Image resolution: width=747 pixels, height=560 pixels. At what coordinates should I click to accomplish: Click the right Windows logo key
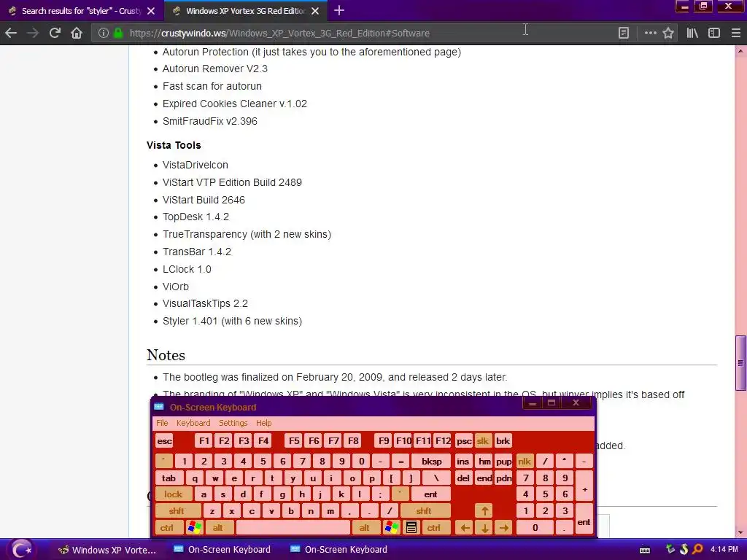click(391, 528)
